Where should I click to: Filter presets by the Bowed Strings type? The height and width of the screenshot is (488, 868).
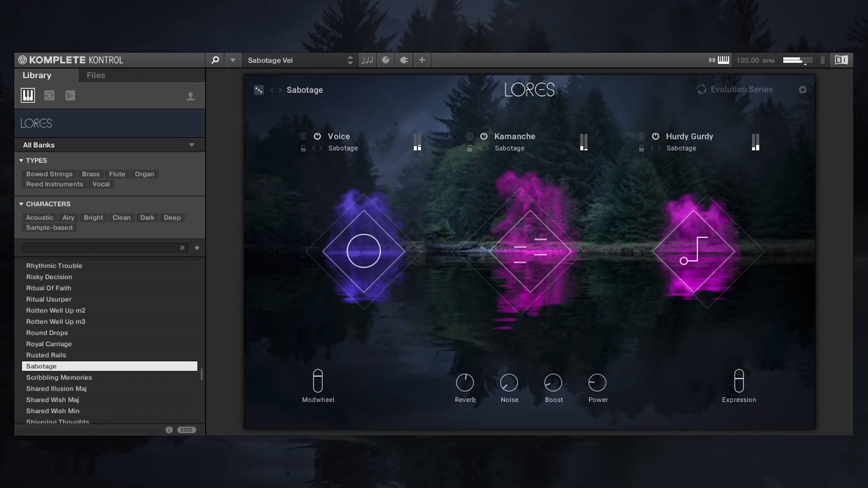49,174
